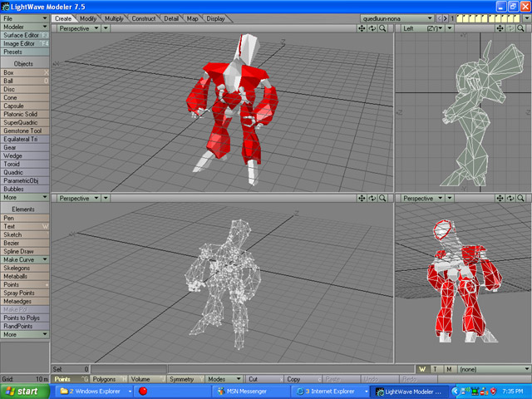Open the (none) vertex map dropdown
This screenshot has height=399, width=532.
coord(494,369)
